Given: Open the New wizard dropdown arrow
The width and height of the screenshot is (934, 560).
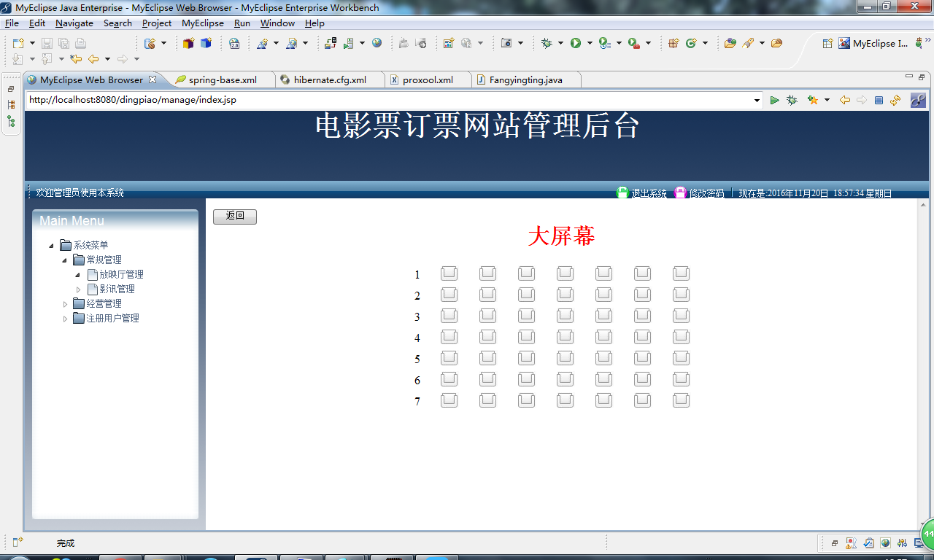Looking at the screenshot, I should pyautogui.click(x=32, y=44).
